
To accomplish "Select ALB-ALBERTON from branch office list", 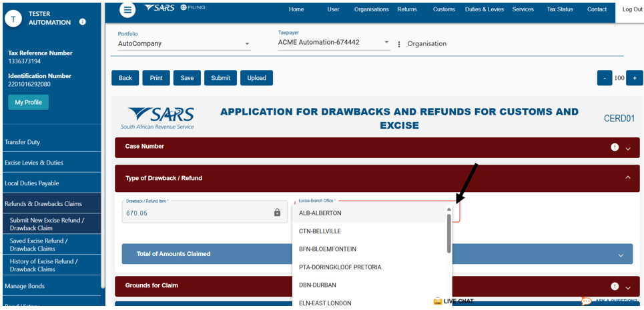I will tap(369, 213).
